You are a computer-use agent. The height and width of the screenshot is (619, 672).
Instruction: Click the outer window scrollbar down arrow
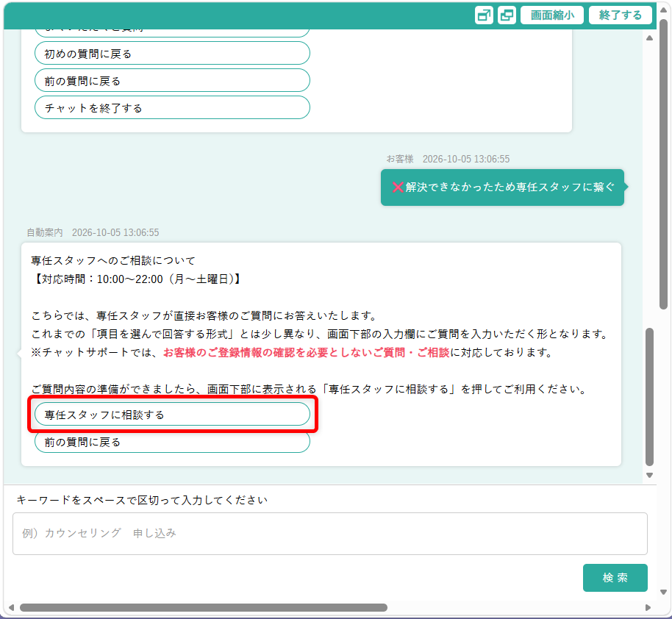click(x=663, y=593)
